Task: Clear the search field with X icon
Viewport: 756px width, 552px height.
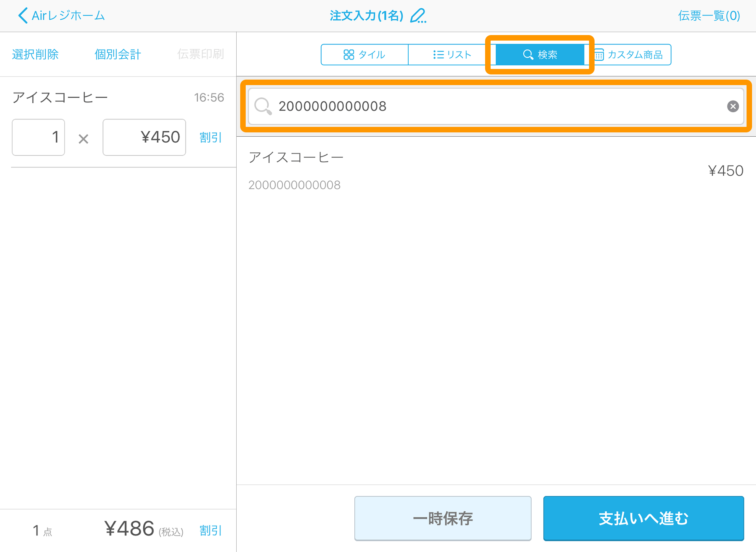Action: point(733,106)
